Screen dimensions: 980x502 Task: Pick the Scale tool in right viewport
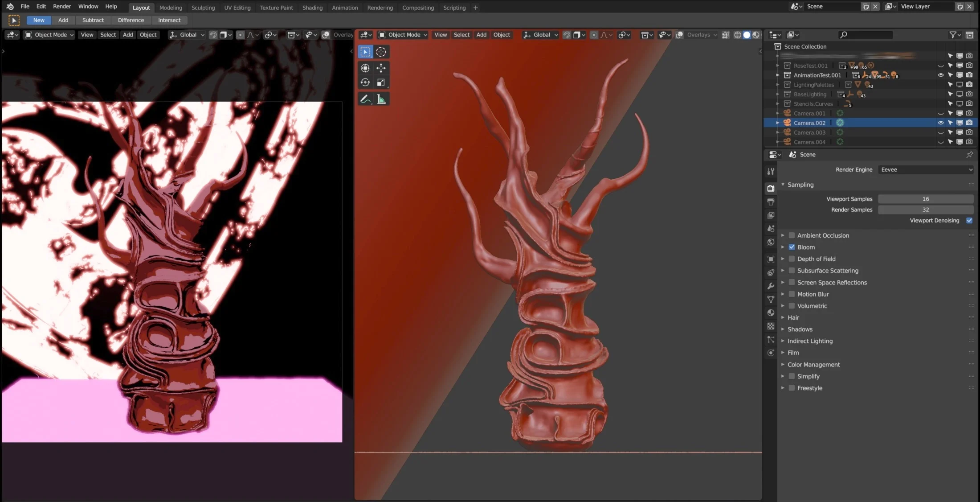[381, 82]
